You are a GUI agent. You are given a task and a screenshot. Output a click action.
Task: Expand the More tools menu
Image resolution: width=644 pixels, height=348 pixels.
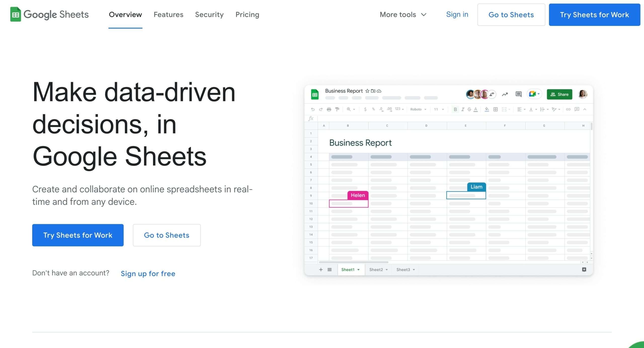tap(403, 15)
